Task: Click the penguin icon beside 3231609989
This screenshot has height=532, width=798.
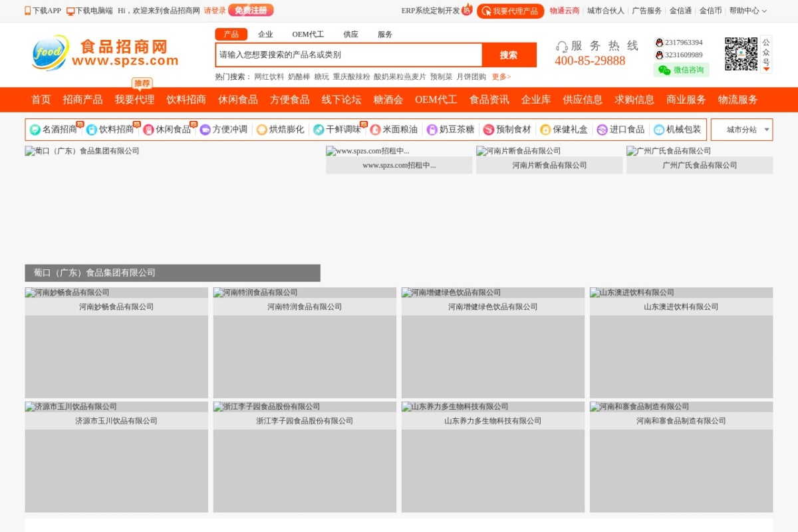Action: point(659,55)
